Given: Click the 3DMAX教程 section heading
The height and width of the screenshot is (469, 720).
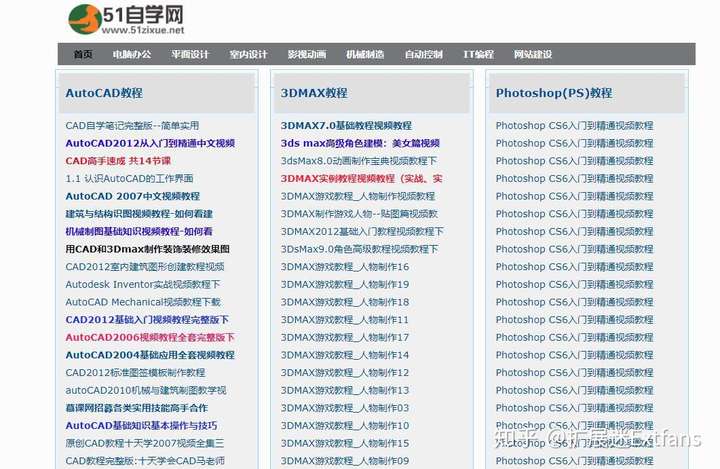Looking at the screenshot, I should click(314, 93).
